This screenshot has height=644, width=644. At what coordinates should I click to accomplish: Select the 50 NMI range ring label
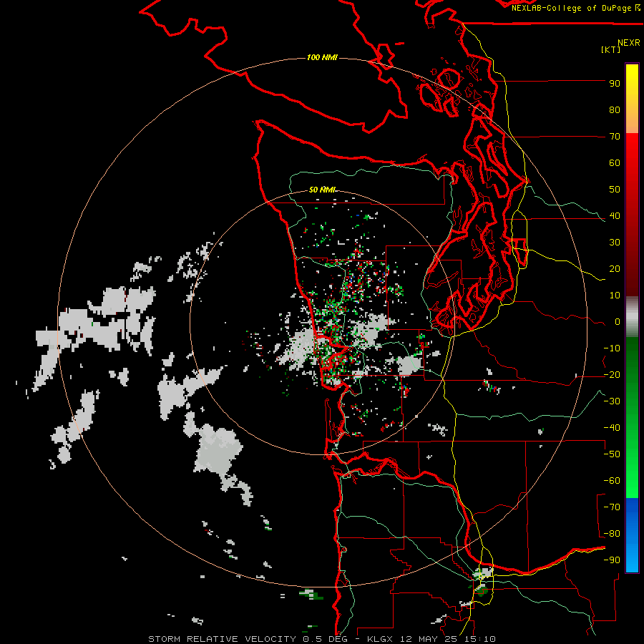pyautogui.click(x=322, y=190)
